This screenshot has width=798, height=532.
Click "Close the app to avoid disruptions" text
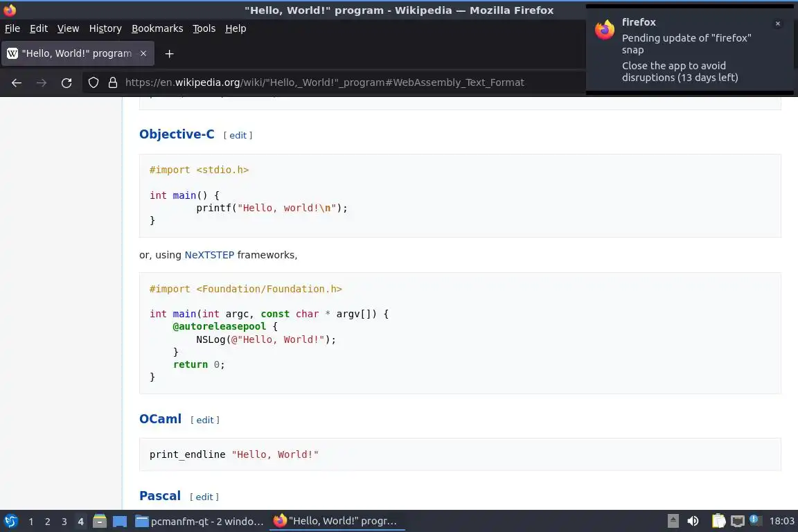tap(680, 72)
